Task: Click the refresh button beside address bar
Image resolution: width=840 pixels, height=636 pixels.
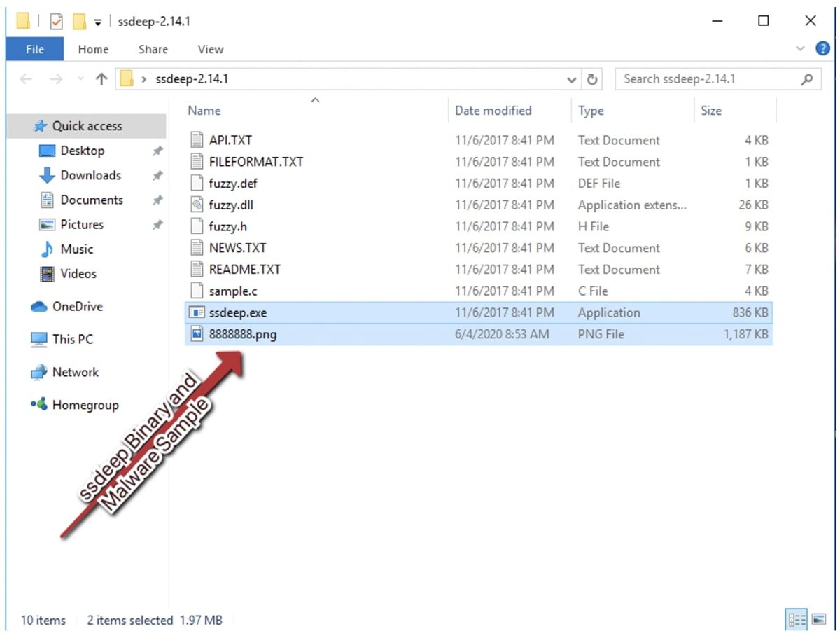Action: click(592, 79)
